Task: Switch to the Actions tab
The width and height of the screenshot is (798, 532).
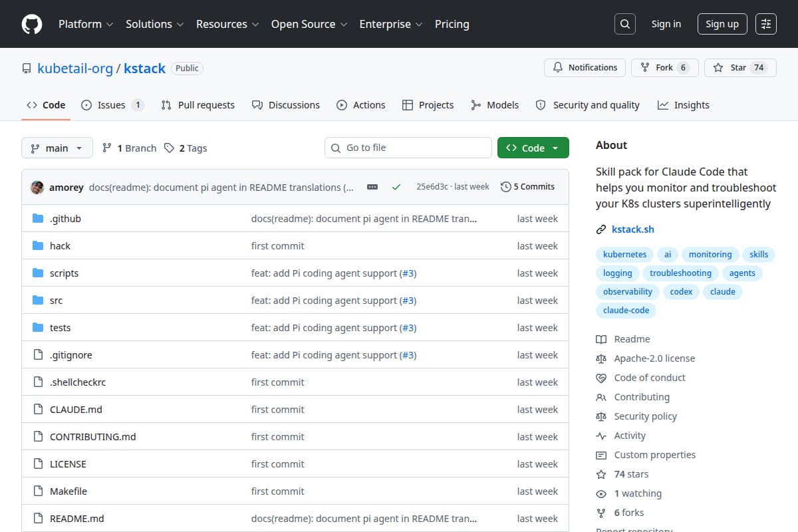Action: click(x=361, y=105)
